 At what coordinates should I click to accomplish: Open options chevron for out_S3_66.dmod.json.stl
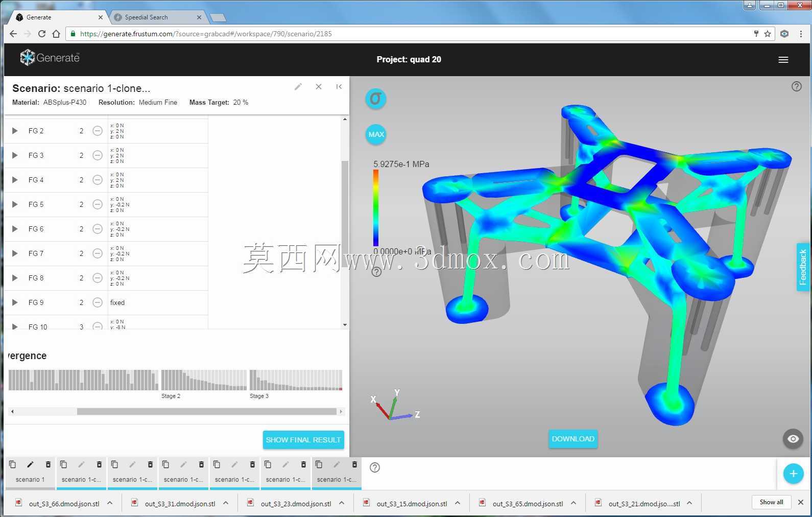(110, 503)
